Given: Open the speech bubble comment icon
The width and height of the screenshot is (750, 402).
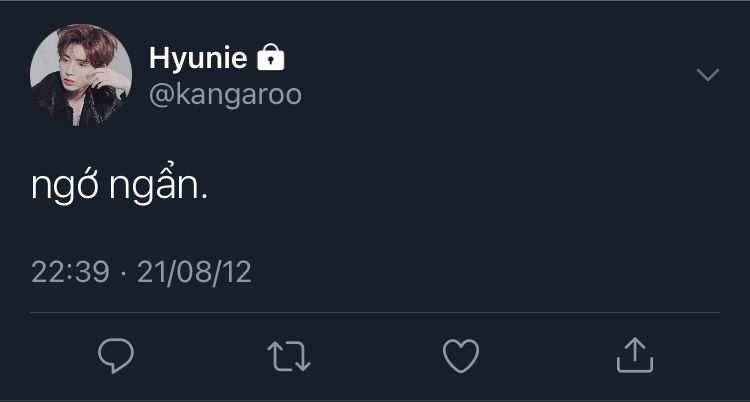Looking at the screenshot, I should (x=116, y=355).
